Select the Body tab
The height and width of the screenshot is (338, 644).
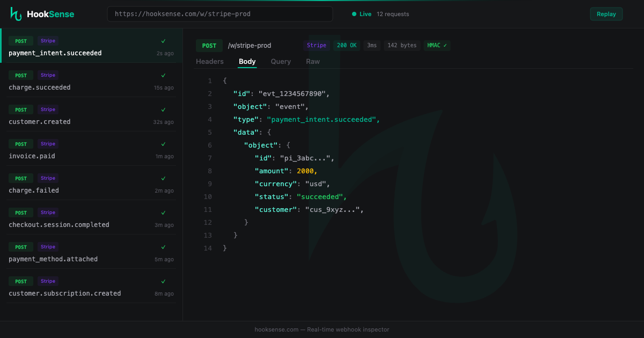pos(247,61)
